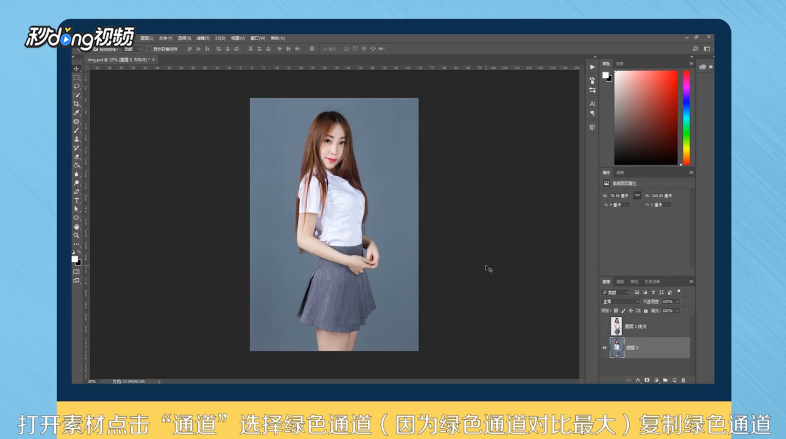Open the Actions panel play icon
Viewport: 786px width, 439px height.
[x=592, y=67]
